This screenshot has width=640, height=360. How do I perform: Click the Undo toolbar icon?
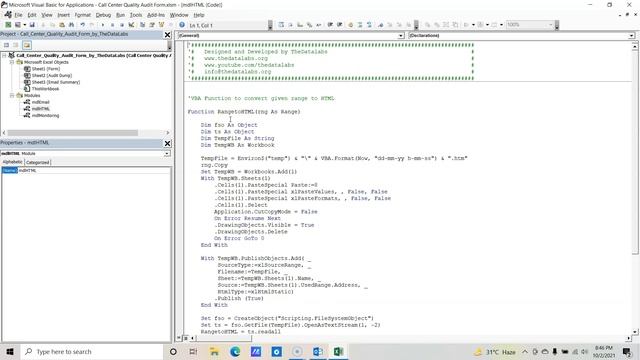coord(82,25)
